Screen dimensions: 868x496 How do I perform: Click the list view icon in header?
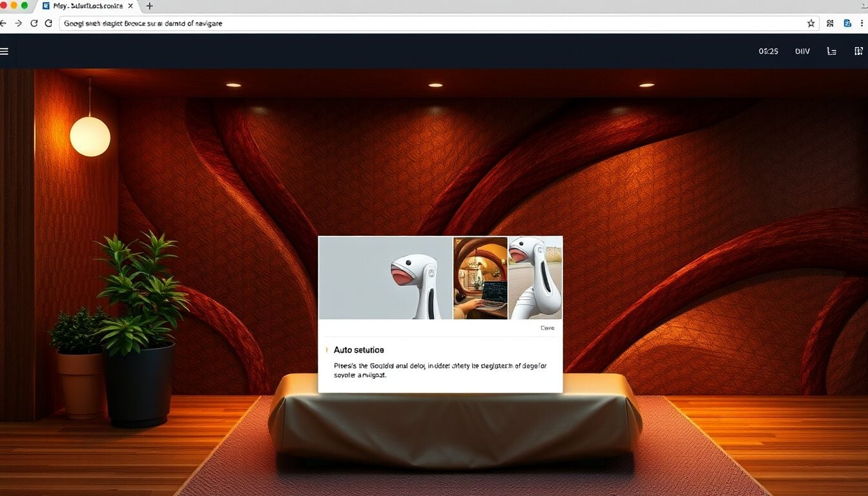tap(832, 51)
